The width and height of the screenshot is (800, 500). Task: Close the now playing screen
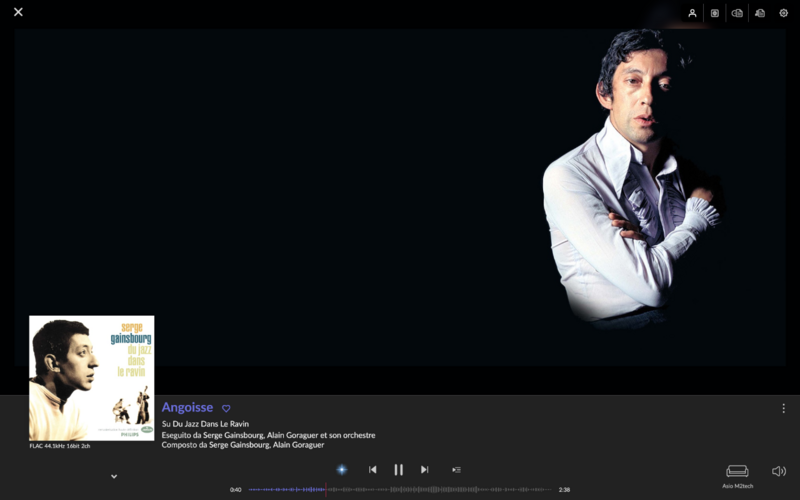click(x=18, y=12)
